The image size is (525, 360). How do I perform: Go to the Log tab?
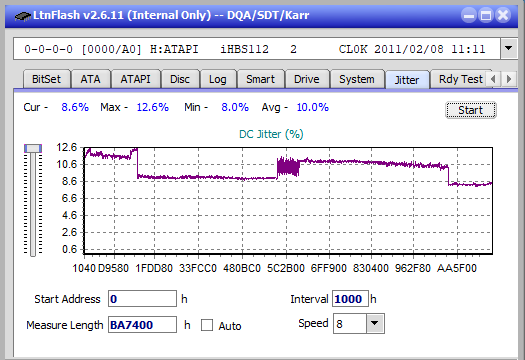pos(218,79)
